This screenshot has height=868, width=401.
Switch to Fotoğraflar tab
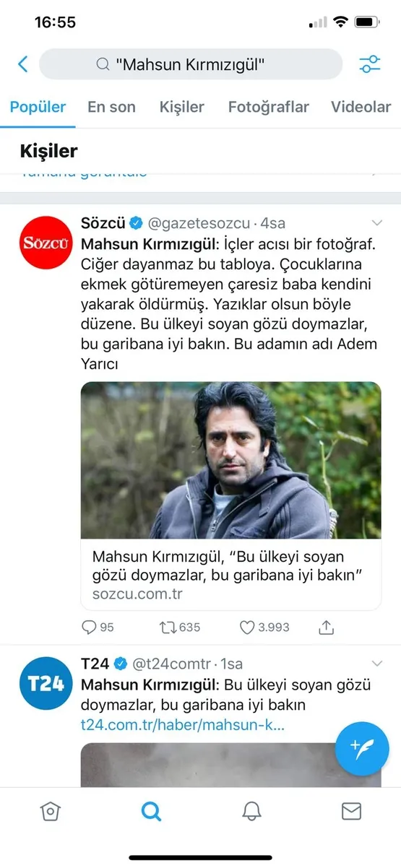[x=269, y=107]
